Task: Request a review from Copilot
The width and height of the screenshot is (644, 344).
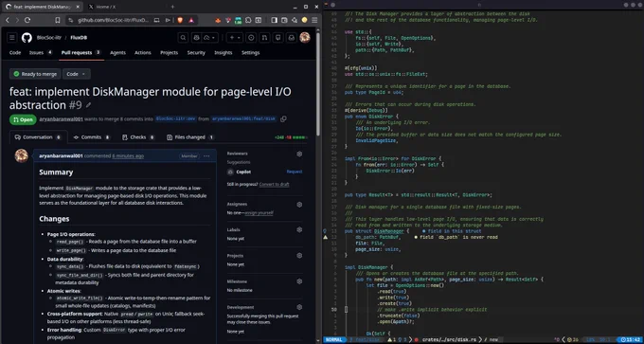Action: (x=295, y=172)
